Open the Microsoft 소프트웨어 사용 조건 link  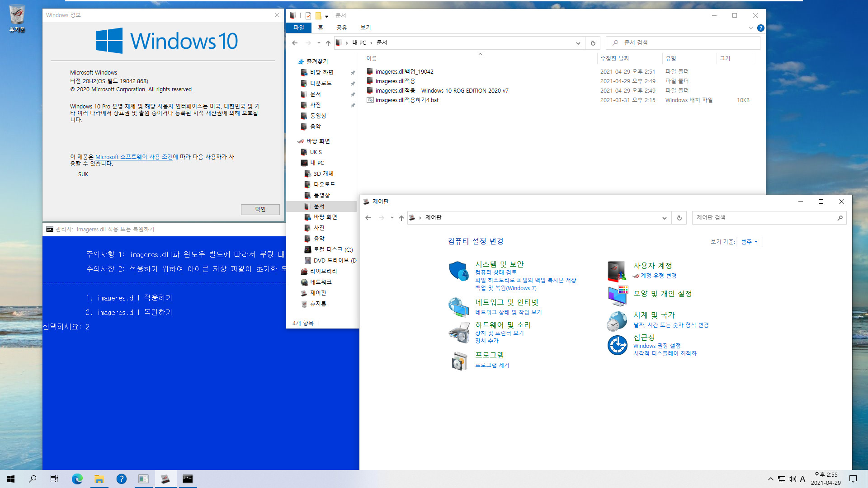134,157
